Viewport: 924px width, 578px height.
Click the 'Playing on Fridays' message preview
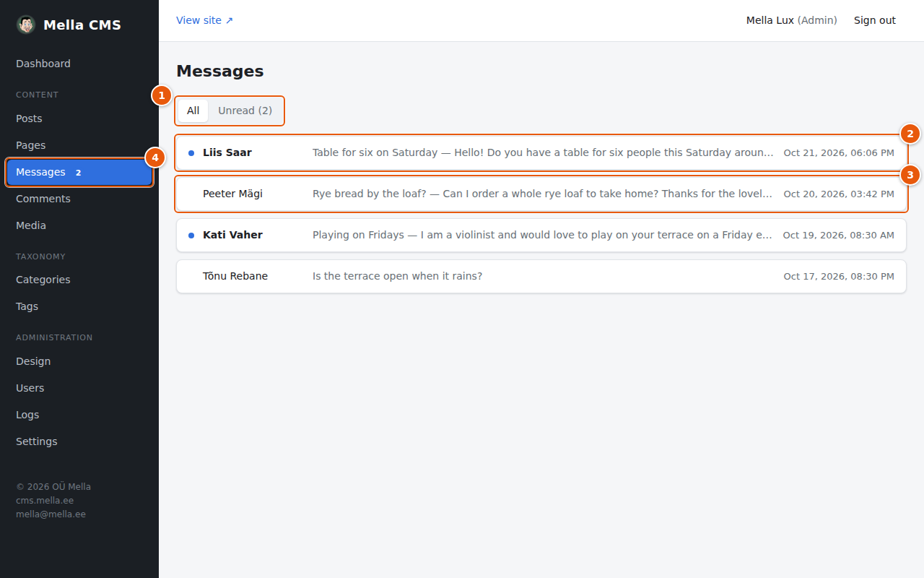click(543, 235)
